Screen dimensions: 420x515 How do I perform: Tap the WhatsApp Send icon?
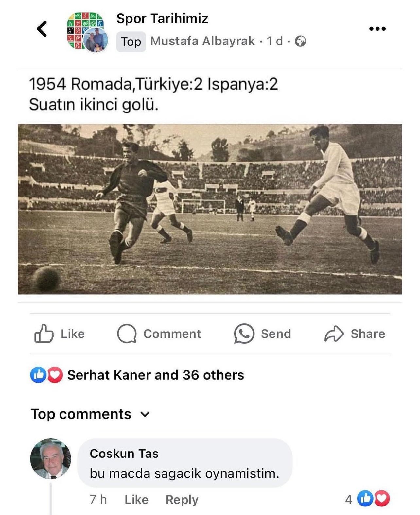(x=244, y=334)
